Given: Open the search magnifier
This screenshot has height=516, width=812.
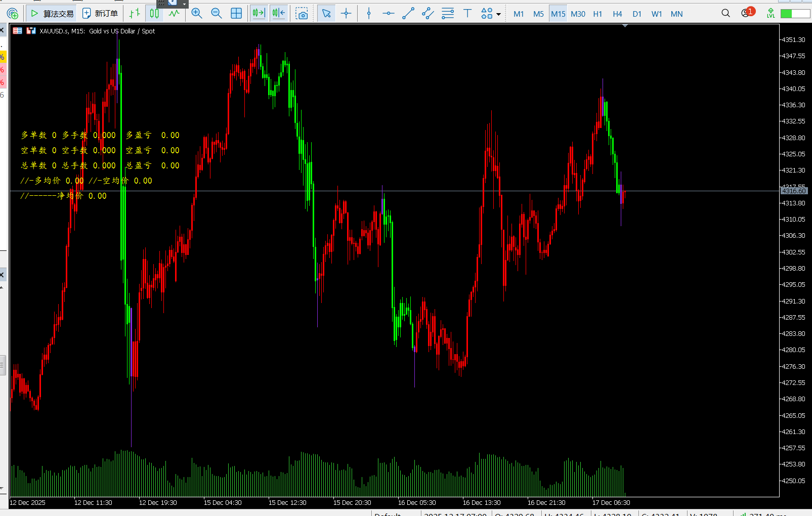Looking at the screenshot, I should click(725, 13).
